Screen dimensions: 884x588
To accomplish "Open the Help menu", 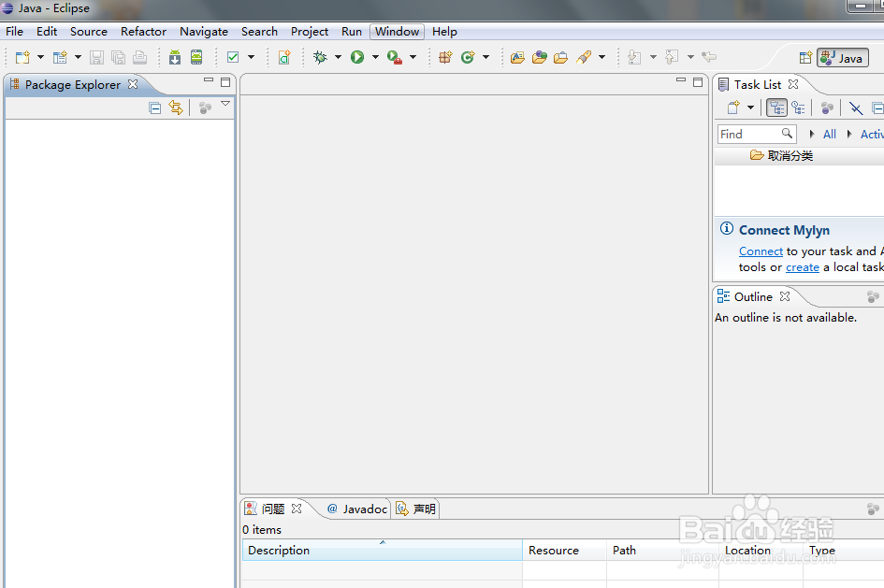I will [x=444, y=32].
